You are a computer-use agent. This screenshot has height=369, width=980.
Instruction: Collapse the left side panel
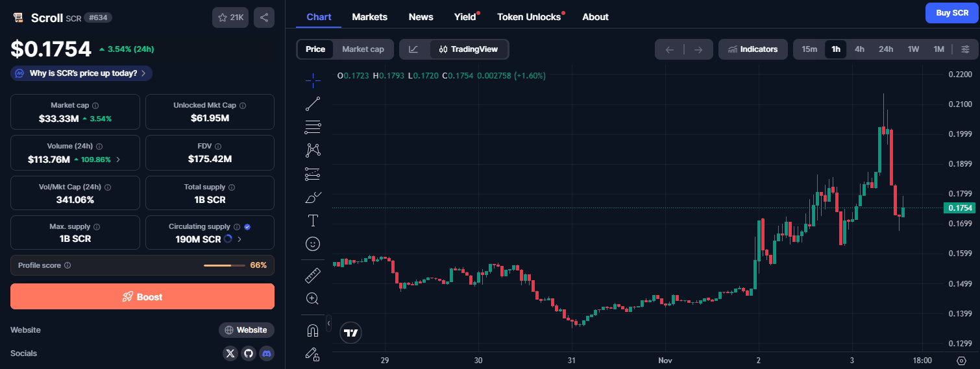click(x=328, y=323)
